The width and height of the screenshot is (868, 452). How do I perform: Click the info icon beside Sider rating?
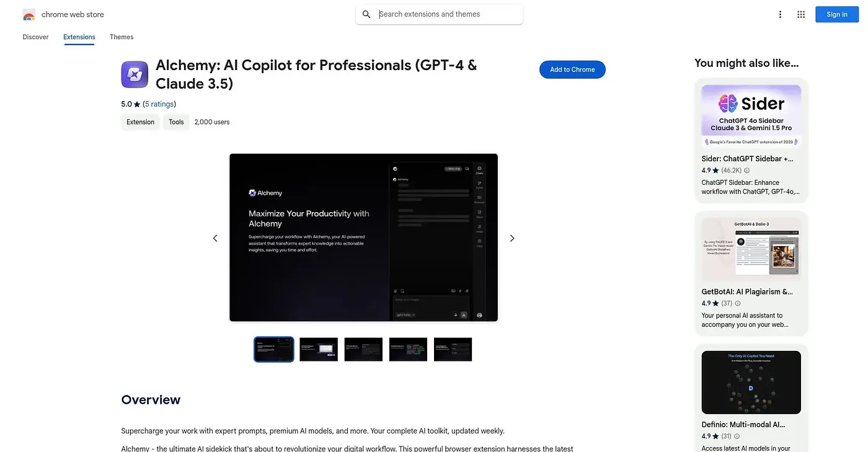click(x=746, y=171)
